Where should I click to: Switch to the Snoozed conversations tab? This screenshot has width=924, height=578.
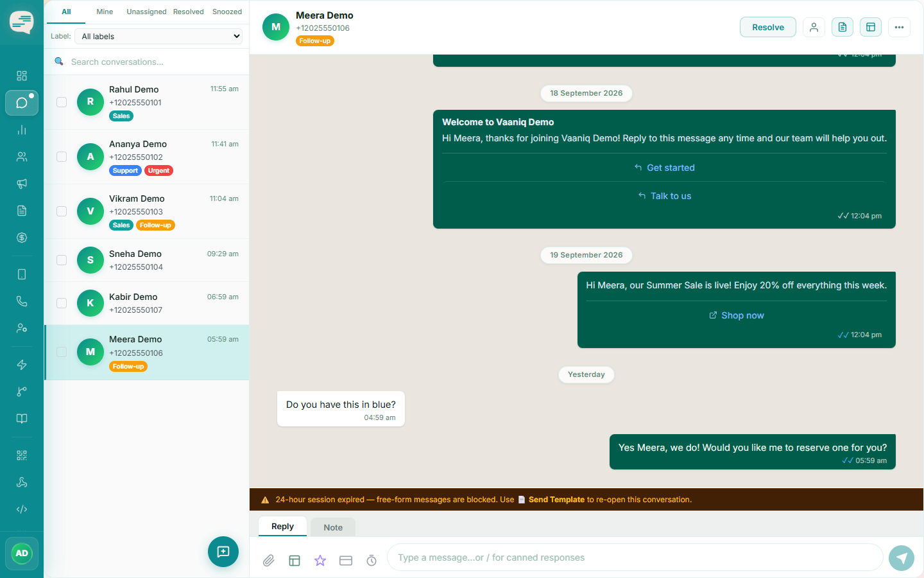pyautogui.click(x=227, y=12)
